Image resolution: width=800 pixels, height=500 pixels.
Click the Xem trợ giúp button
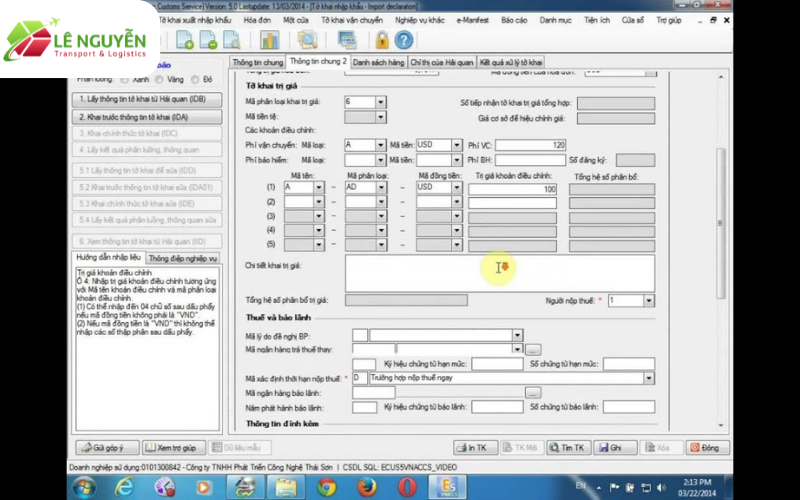click(174, 447)
